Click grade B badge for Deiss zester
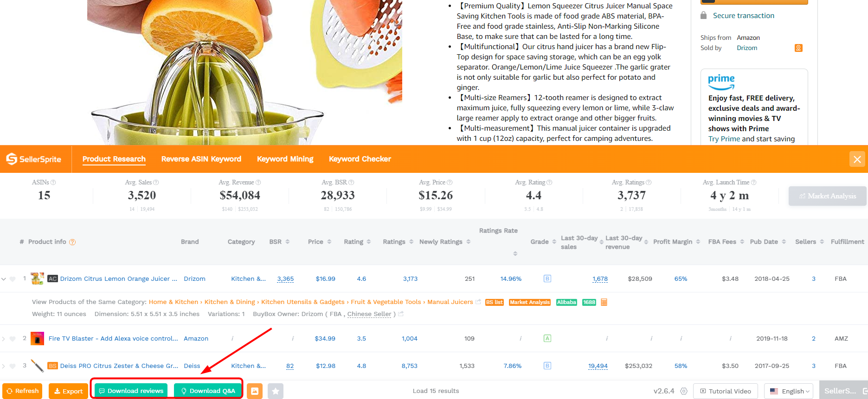 [x=547, y=366]
